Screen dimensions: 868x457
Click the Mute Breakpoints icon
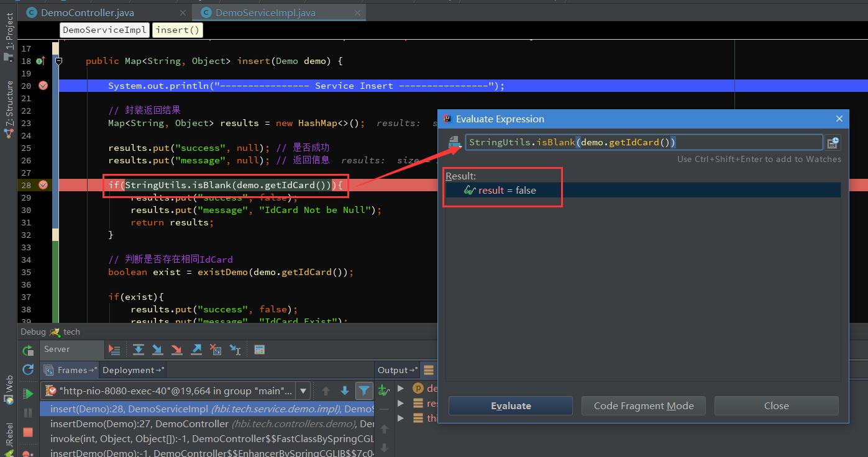(x=27, y=454)
